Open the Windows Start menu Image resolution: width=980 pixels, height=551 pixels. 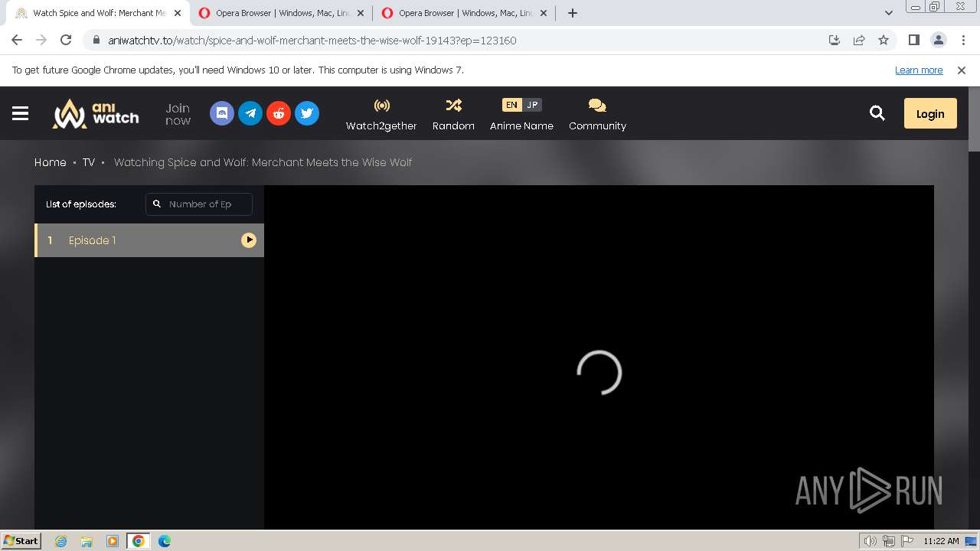pyautogui.click(x=21, y=540)
